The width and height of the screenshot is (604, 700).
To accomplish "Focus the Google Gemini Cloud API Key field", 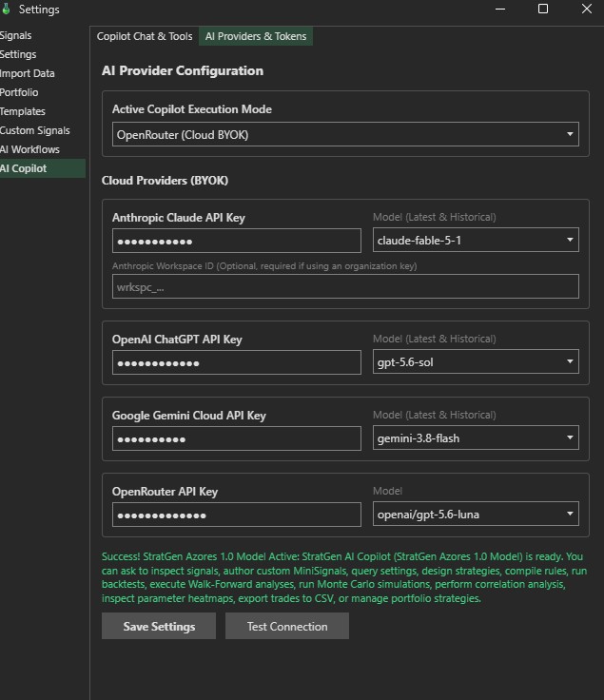I will coord(237,438).
